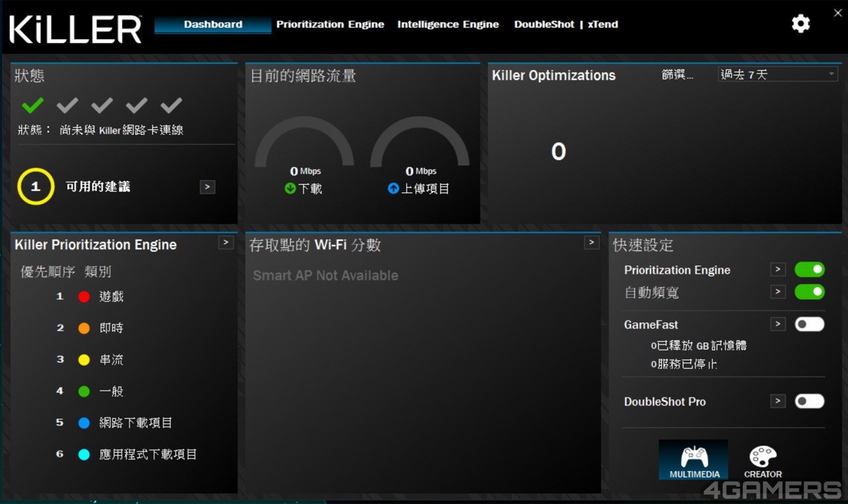848x504 pixels.
Task: Click the 優先順序 column header
Action: click(48, 272)
